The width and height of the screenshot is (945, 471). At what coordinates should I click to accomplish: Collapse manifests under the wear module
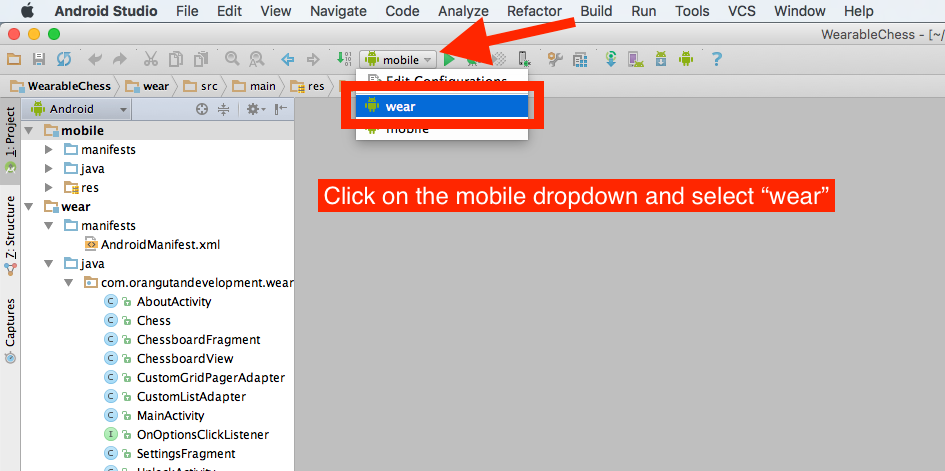click(x=49, y=226)
